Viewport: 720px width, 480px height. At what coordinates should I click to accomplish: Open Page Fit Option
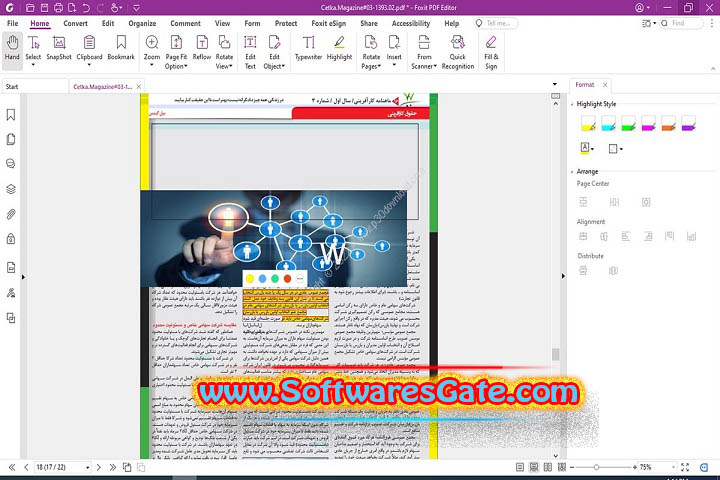(x=176, y=52)
